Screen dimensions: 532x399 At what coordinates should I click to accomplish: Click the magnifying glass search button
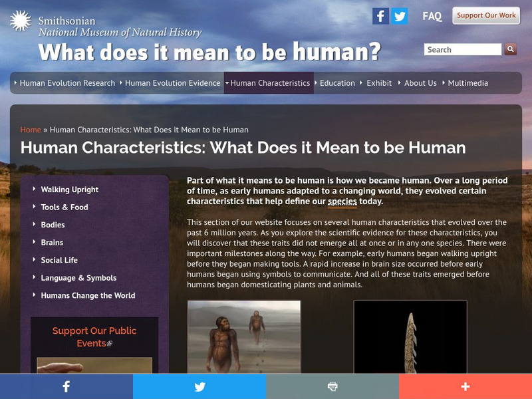tap(510, 49)
